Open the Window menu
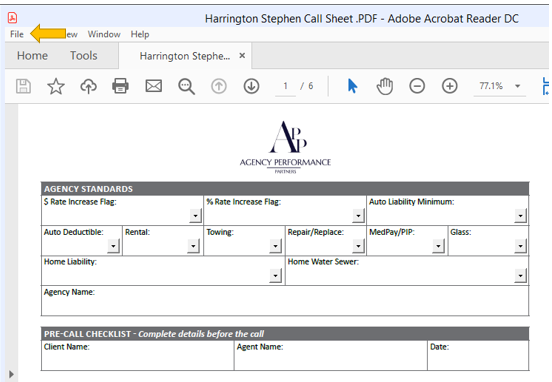552x382 pixels. [104, 34]
